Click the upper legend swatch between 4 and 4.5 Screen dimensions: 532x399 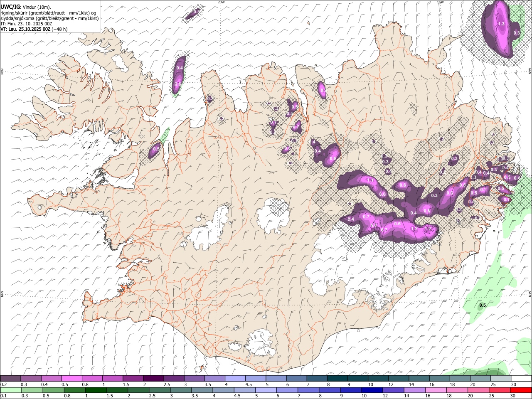tap(235, 379)
